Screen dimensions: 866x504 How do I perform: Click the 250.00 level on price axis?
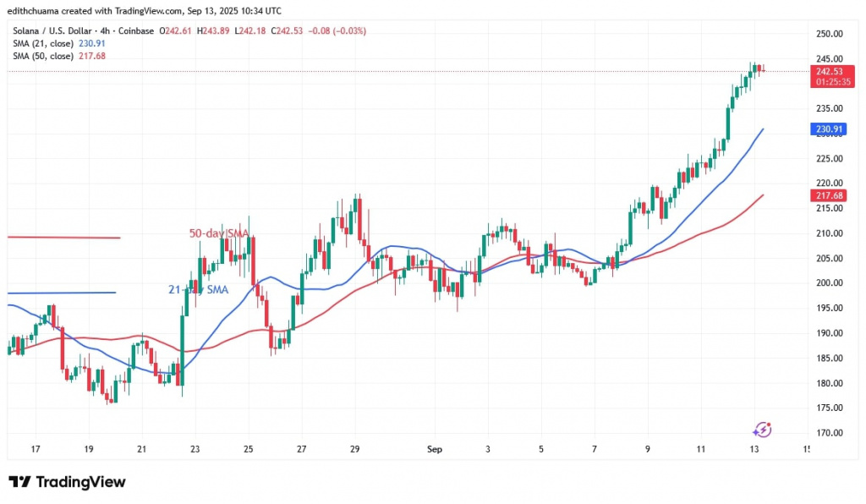click(830, 34)
